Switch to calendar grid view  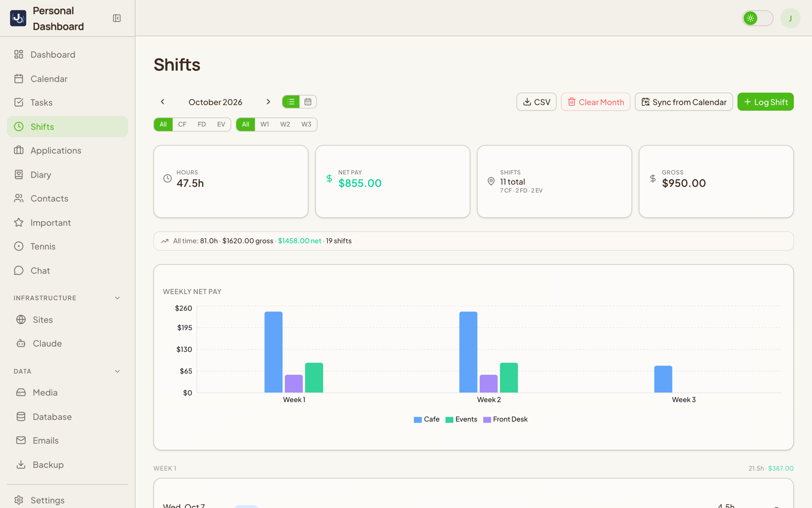coord(308,102)
